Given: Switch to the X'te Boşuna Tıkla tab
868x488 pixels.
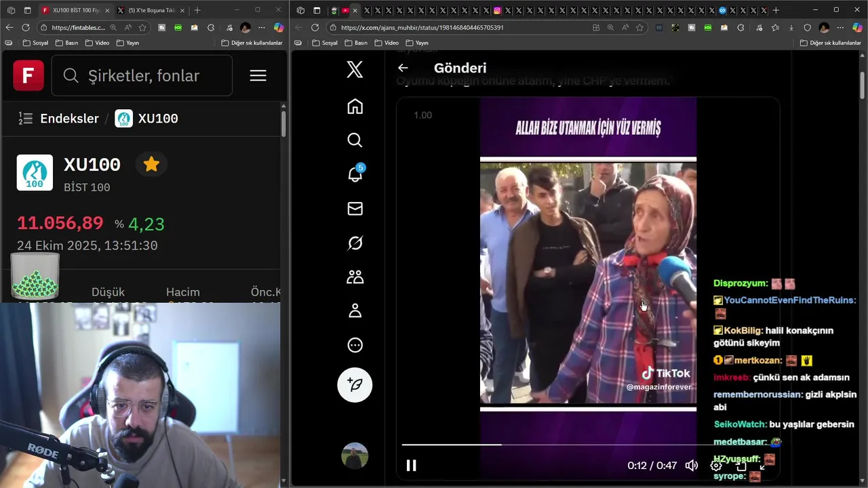Looking at the screenshot, I should pos(151,10).
